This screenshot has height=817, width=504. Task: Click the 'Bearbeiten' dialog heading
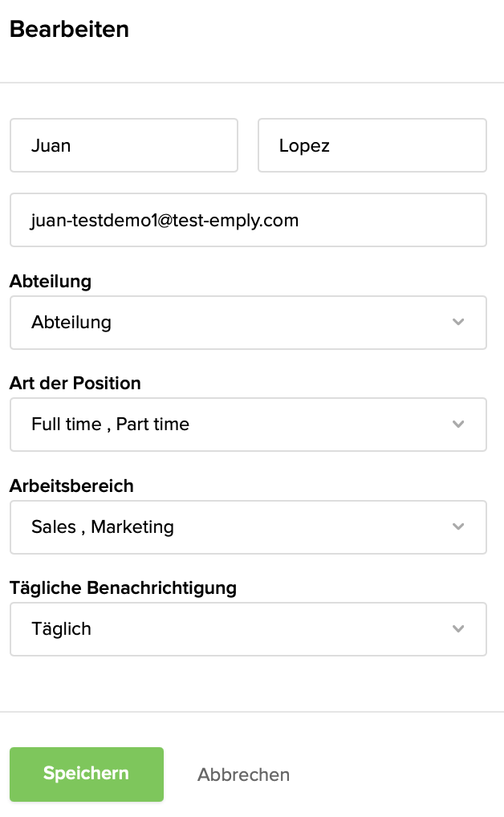(69, 30)
